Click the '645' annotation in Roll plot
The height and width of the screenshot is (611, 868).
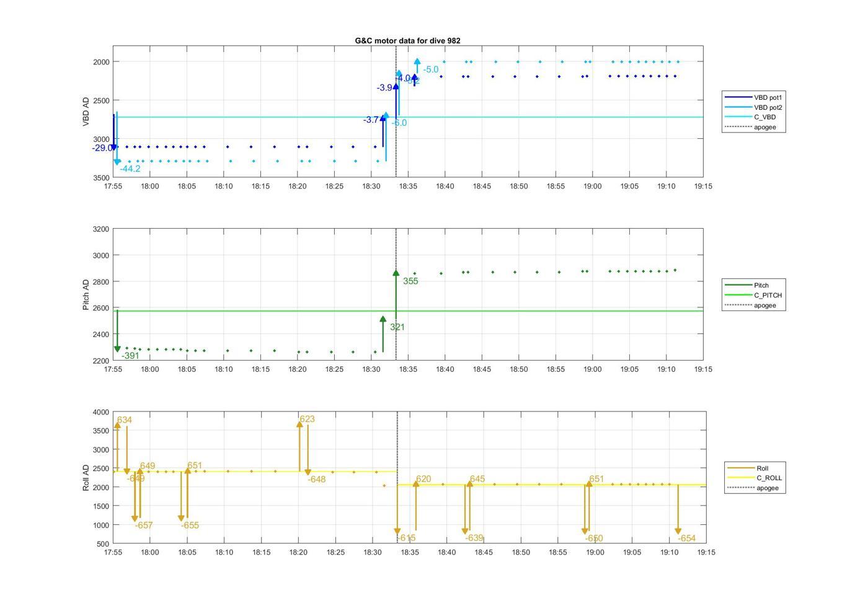pos(477,479)
